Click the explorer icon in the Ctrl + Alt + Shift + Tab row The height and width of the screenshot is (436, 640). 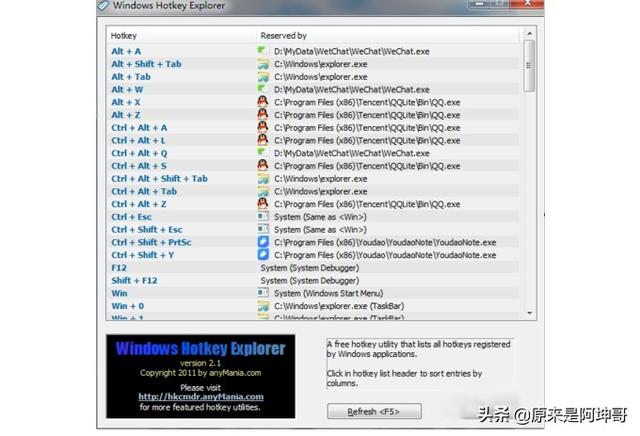pos(263,178)
